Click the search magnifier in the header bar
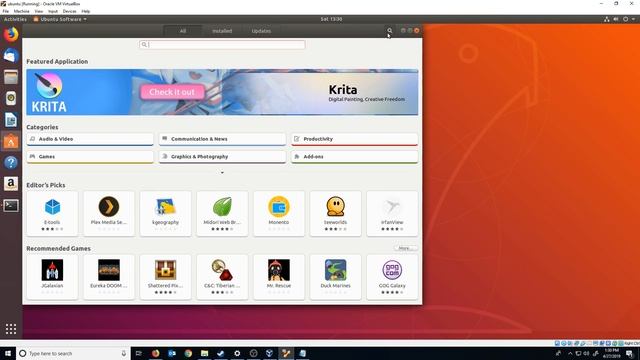The width and height of the screenshot is (640, 360). [x=390, y=31]
